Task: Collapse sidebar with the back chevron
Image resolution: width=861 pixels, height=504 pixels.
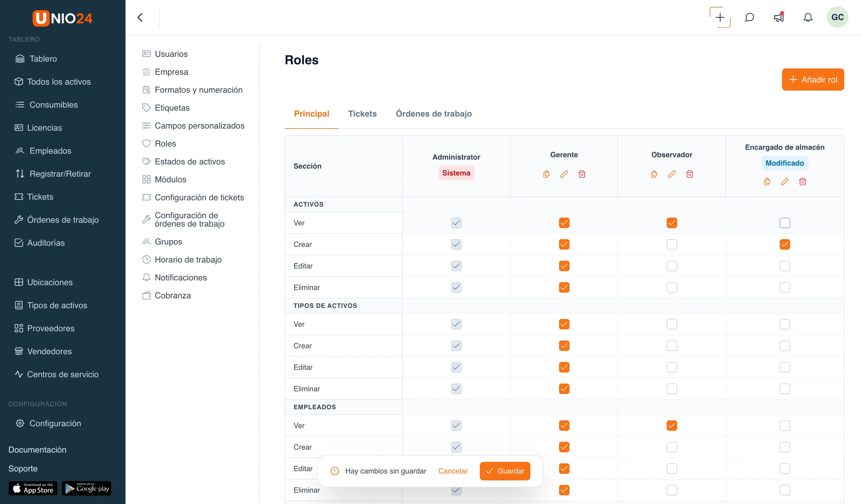Action: (140, 17)
